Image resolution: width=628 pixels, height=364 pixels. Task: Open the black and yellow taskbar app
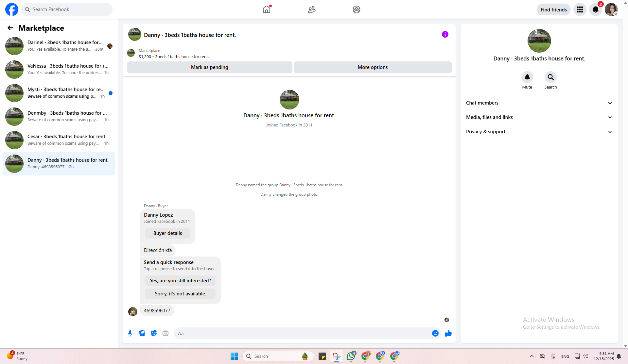pos(322,356)
